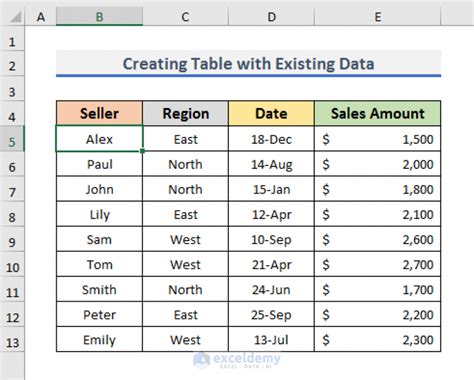Screen dimensions: 474x380
Task: Select the cell containing 'Lily'
Action: click(99, 214)
